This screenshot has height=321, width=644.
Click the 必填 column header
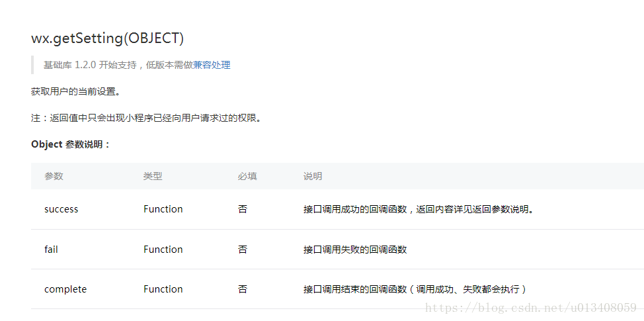click(x=247, y=176)
